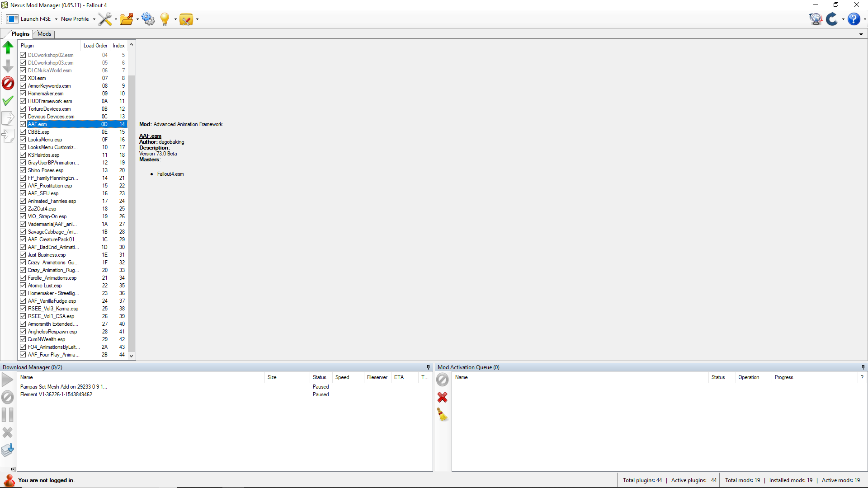Disable all plugins using red circle icon
Viewport: 868px width, 488px height.
click(8, 83)
